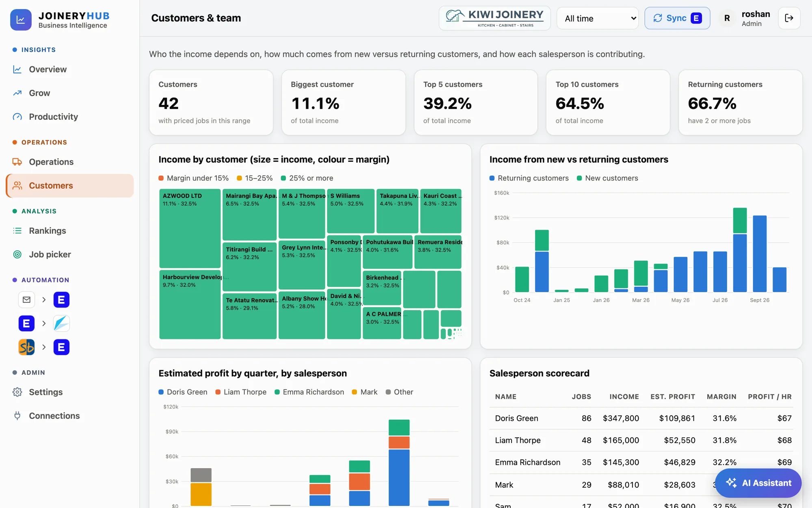Click the logout arrow icon
812x508 pixels.
coord(789,18)
